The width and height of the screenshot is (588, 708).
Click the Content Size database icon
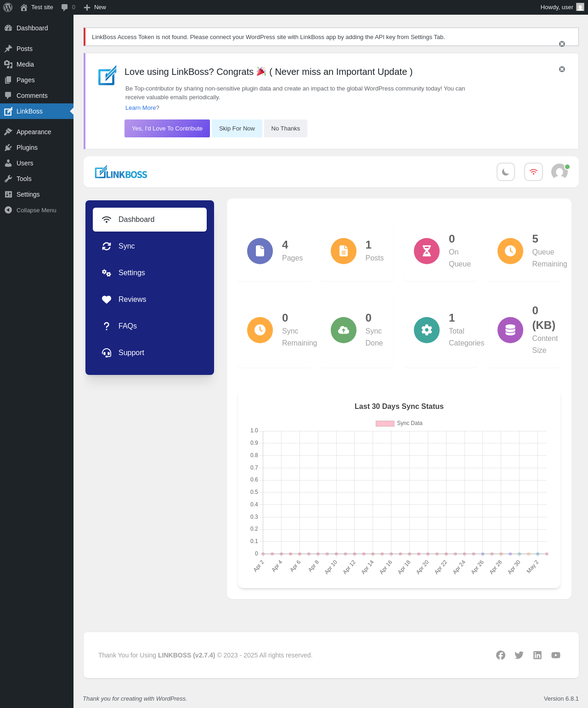510,330
